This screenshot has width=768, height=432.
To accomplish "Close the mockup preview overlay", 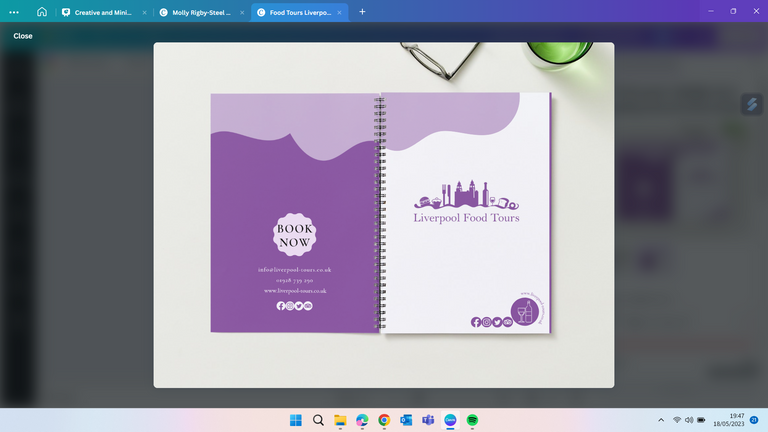I will 23,36.
